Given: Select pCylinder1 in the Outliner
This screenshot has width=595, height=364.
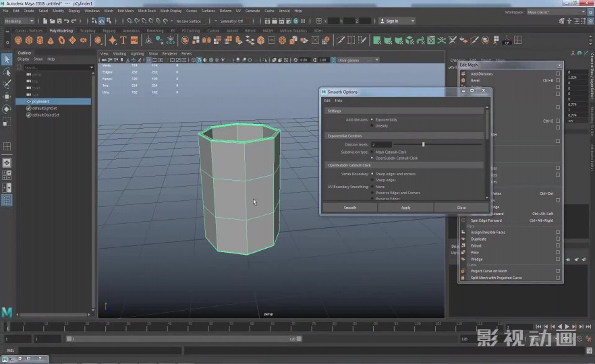Looking at the screenshot, I should [53, 102].
